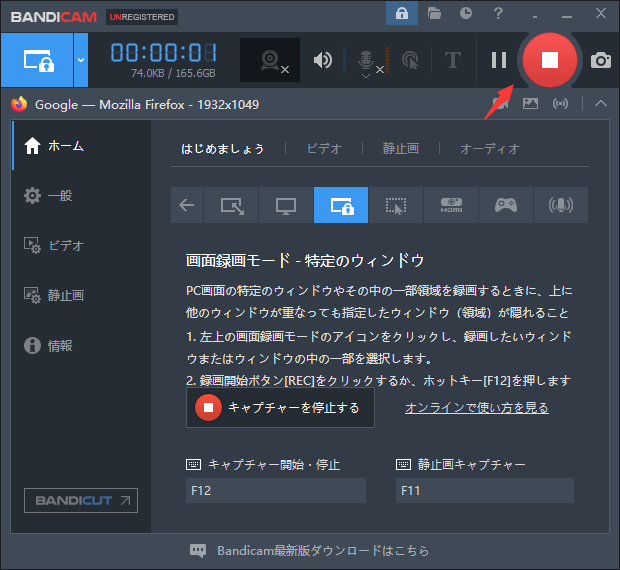
Task: Open the scheduled recording clock icon
Action: pos(466,13)
